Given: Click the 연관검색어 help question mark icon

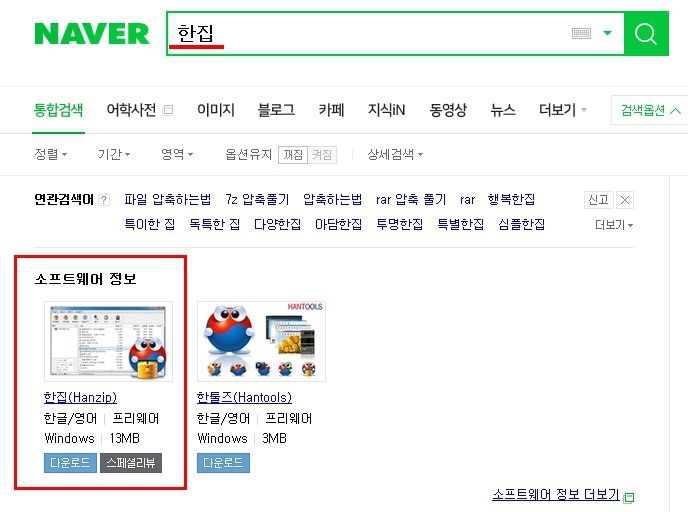Looking at the screenshot, I should pyautogui.click(x=104, y=200).
